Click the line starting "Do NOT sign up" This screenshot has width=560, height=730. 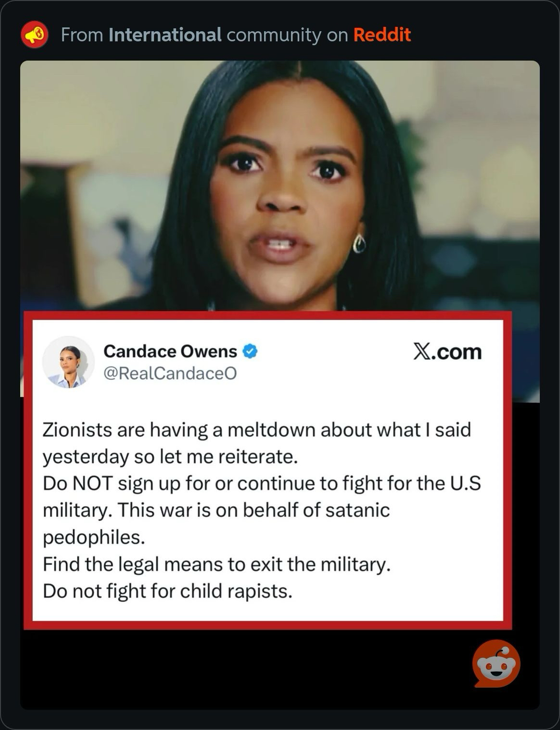[262, 483]
